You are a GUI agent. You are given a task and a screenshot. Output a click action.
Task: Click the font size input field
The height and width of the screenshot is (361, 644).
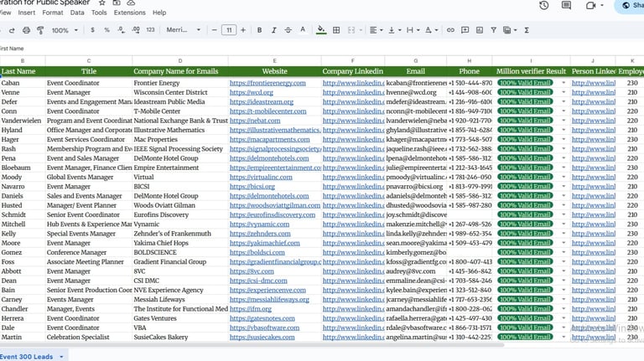pyautogui.click(x=229, y=30)
